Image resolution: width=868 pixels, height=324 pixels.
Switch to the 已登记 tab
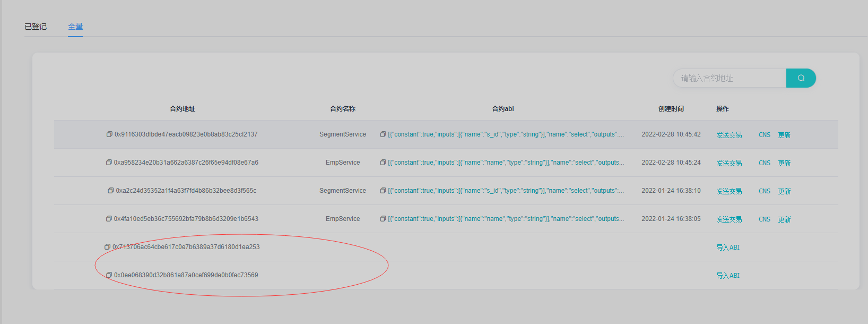pyautogui.click(x=36, y=27)
